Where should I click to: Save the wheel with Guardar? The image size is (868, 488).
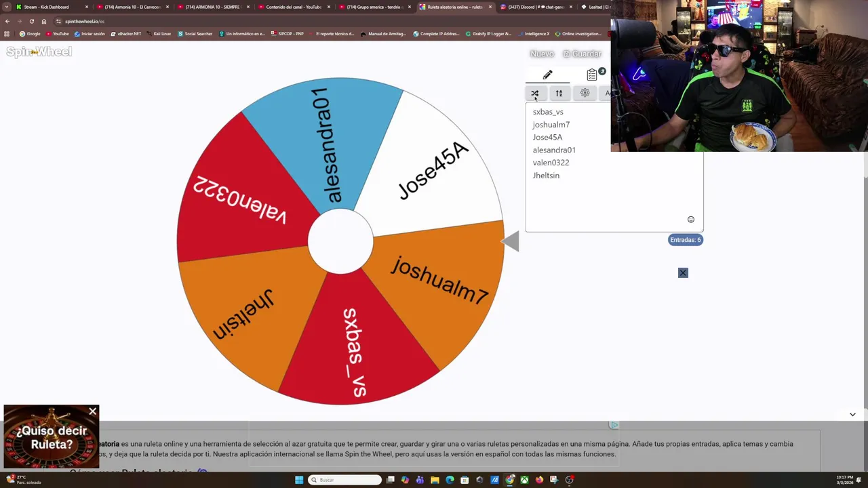coord(583,54)
